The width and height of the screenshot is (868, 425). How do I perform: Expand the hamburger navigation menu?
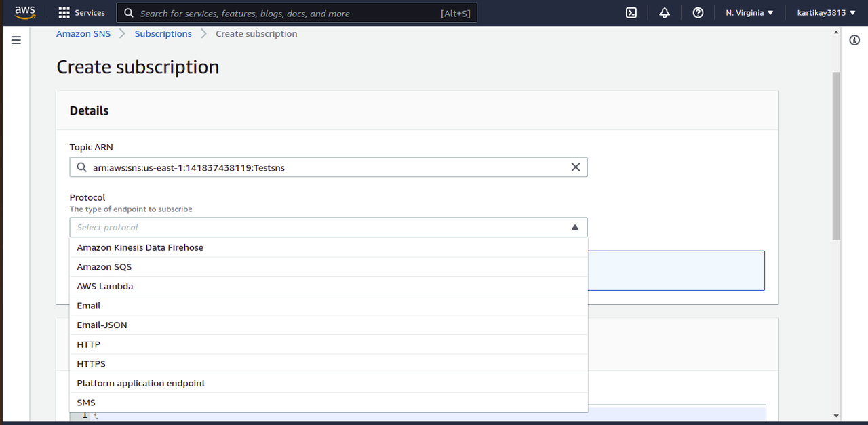[16, 41]
